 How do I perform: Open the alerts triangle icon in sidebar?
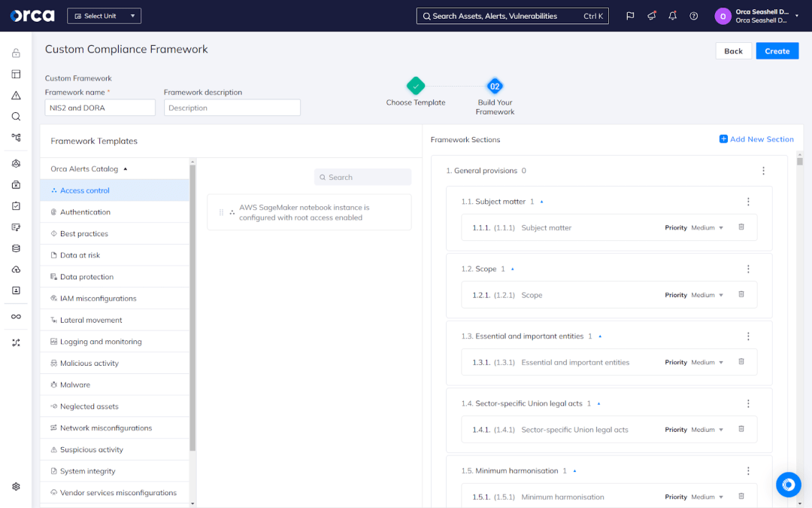16,96
